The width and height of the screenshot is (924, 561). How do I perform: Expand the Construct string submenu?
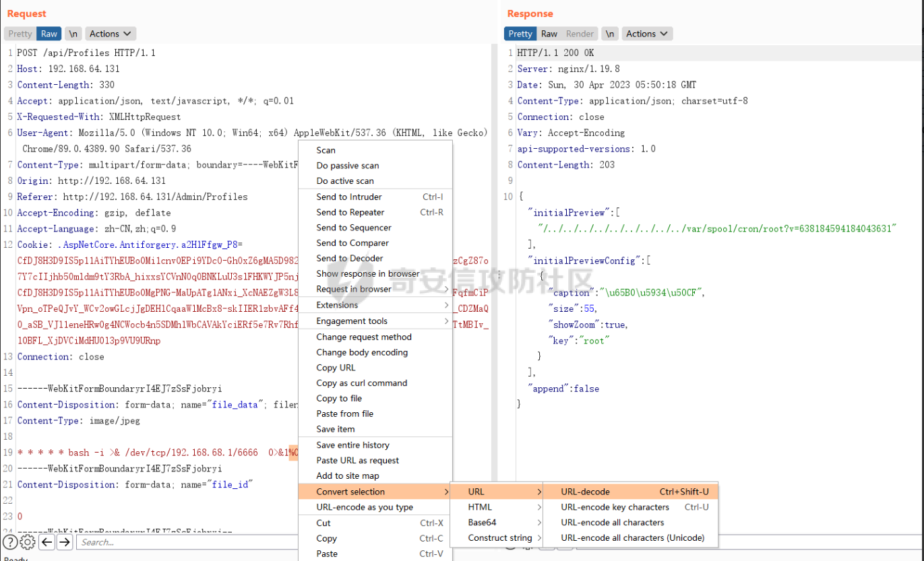click(497, 538)
